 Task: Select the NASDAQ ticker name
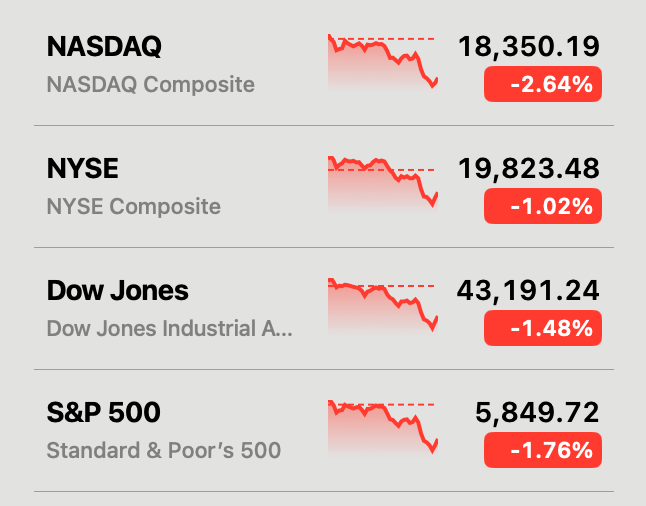point(104,47)
